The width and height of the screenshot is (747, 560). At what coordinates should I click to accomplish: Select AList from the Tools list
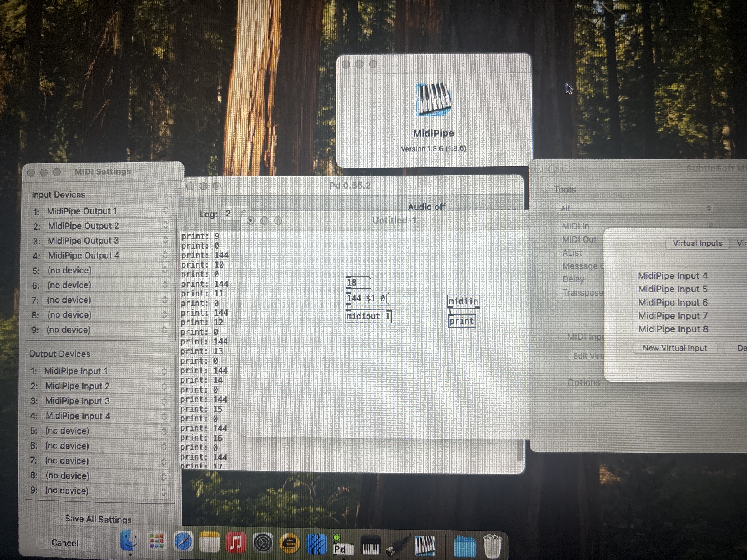(x=572, y=252)
